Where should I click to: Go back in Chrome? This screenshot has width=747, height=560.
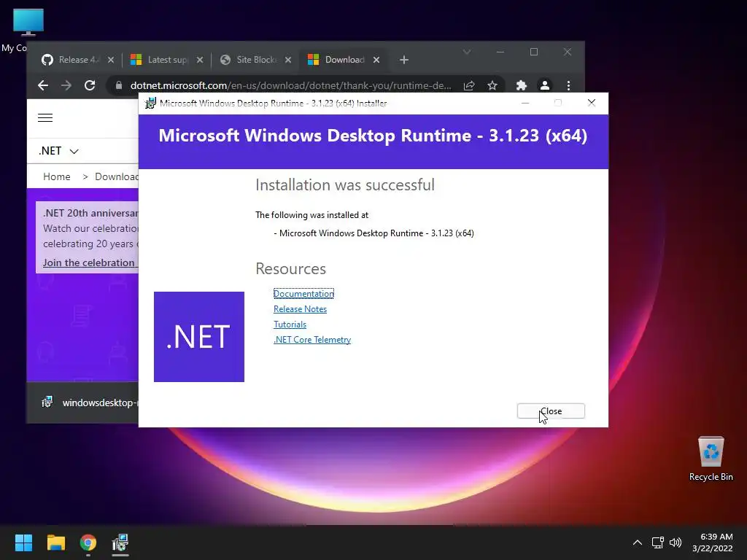click(x=43, y=85)
